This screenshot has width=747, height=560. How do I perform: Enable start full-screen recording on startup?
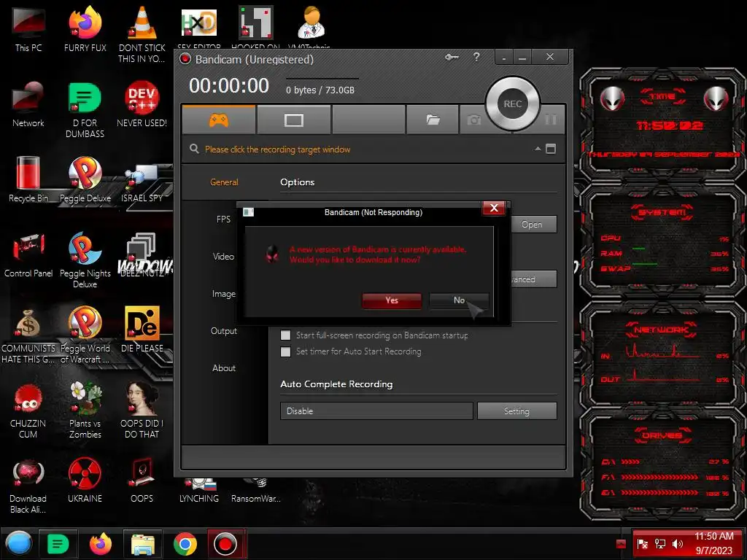(285, 335)
